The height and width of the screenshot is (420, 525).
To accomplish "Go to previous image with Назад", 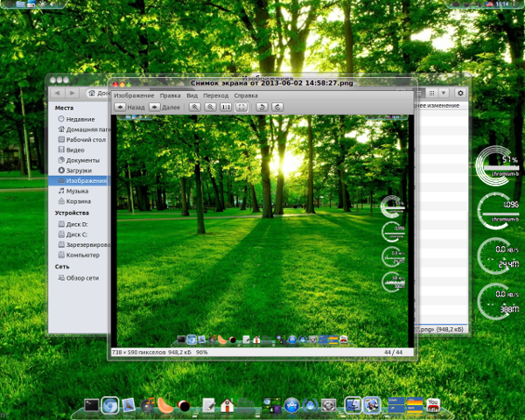I will [x=129, y=107].
